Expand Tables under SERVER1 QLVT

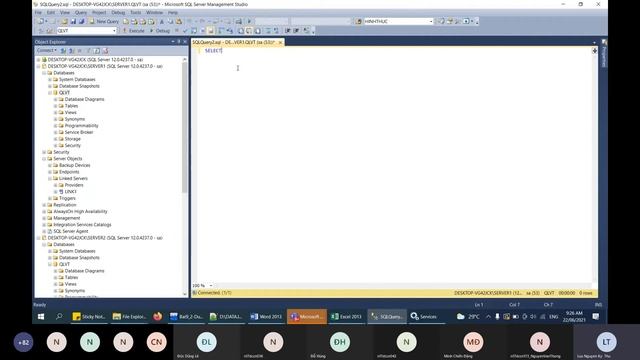pos(56,106)
